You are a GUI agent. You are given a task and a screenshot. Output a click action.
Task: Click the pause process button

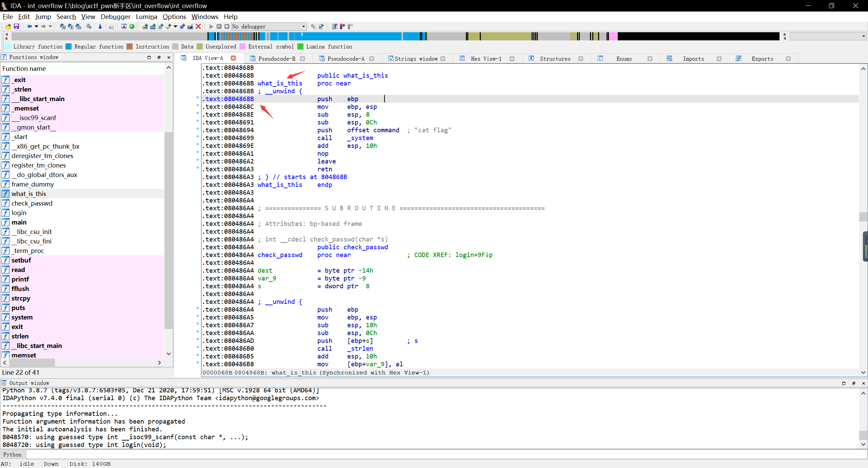click(x=219, y=26)
